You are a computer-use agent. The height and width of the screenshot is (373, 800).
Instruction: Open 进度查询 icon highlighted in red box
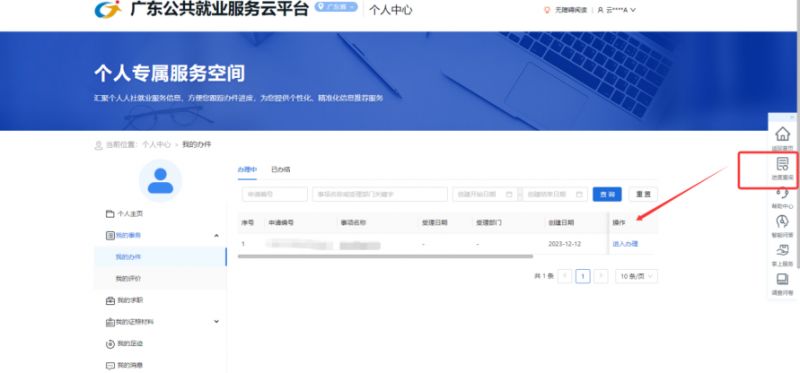[782, 164]
